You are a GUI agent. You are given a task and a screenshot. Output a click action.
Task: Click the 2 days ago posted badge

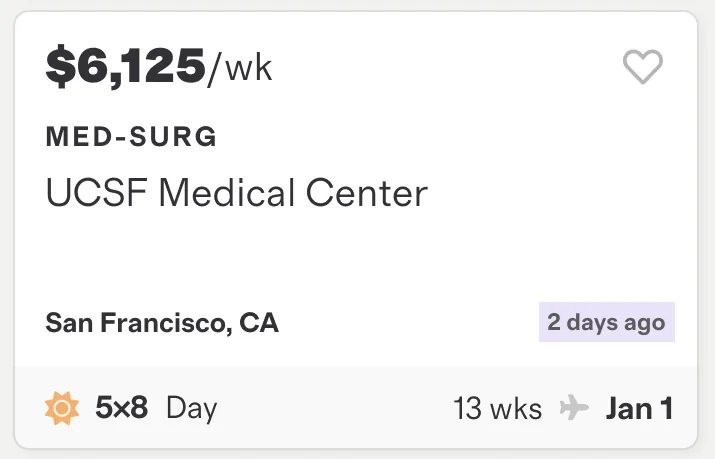point(606,322)
